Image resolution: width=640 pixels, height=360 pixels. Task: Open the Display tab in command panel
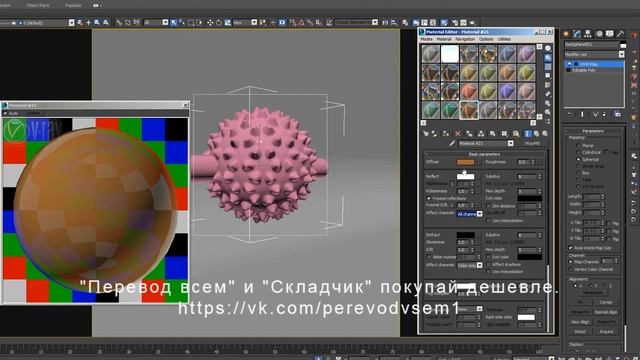click(x=609, y=34)
